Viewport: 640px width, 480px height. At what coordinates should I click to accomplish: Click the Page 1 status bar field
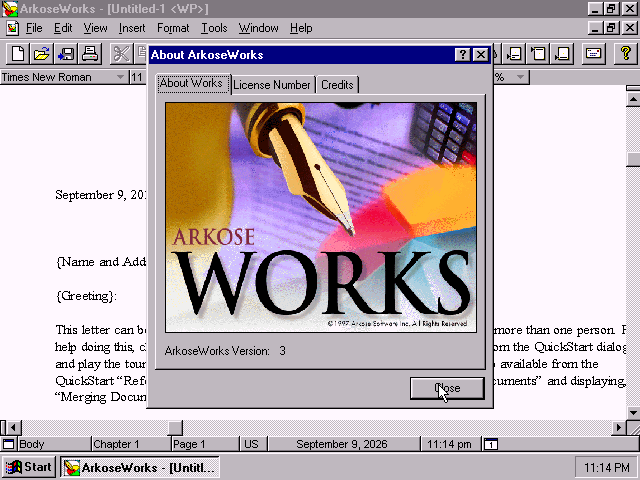[x=205, y=444]
